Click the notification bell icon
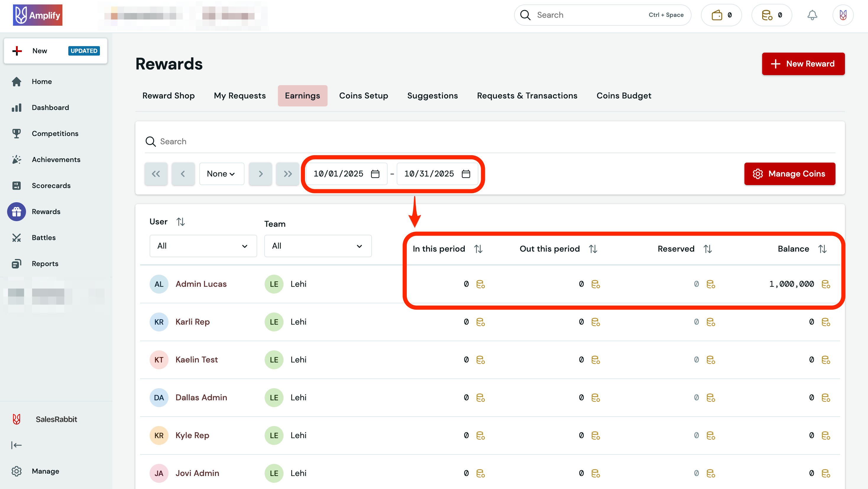868x489 pixels. click(812, 15)
